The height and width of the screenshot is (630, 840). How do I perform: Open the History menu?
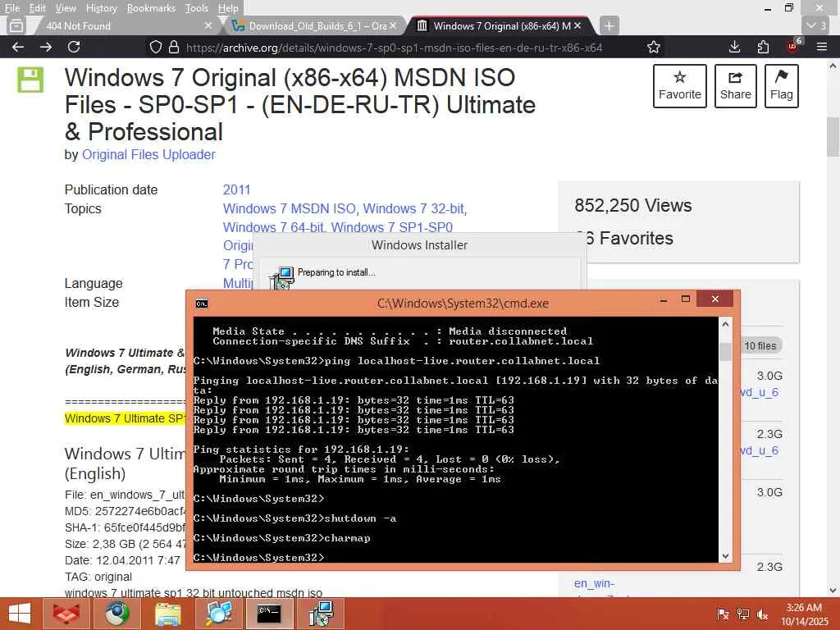[101, 8]
